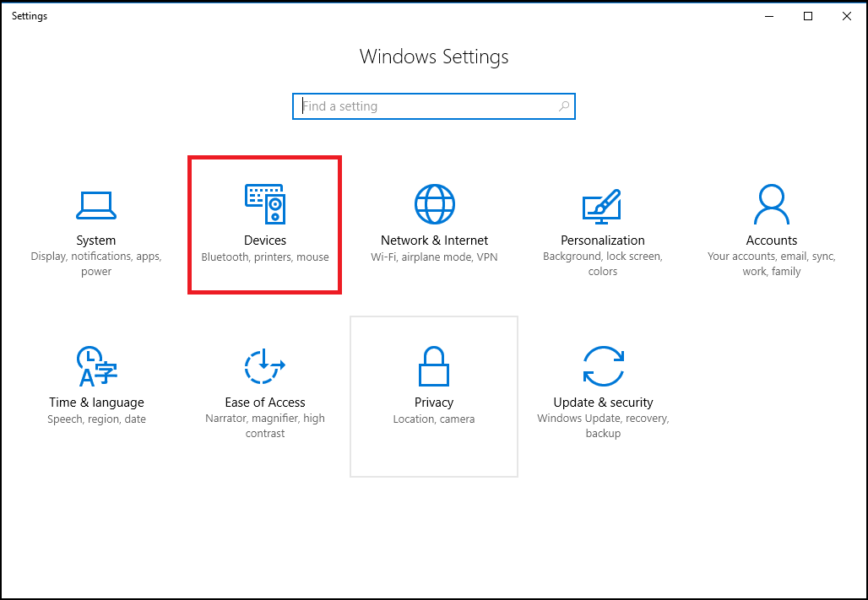Open Devices keyboard and speaker icon
The height and width of the screenshot is (600, 868).
[x=265, y=203]
